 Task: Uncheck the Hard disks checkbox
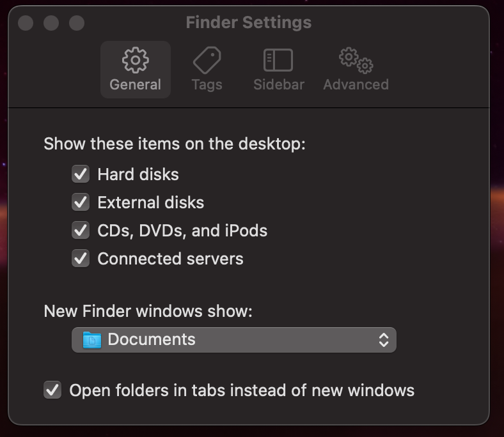pos(81,174)
